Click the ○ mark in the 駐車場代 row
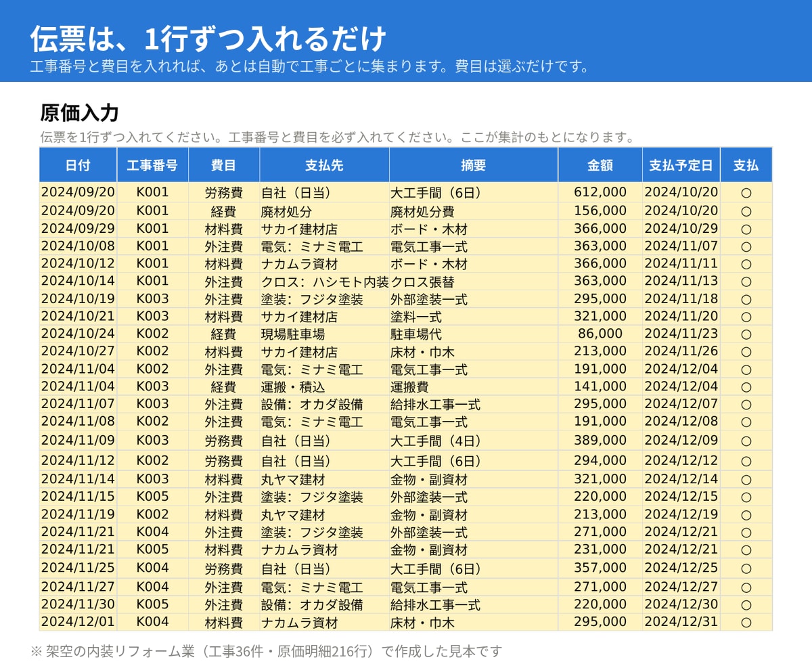812x670 pixels. [746, 334]
